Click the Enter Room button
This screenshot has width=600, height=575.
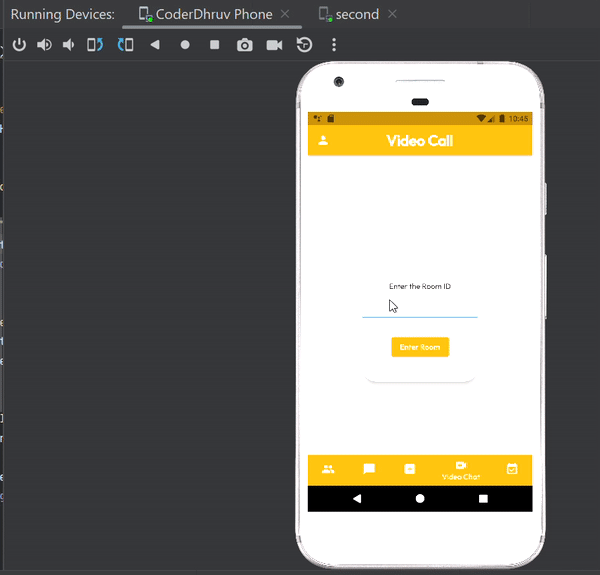tap(420, 347)
